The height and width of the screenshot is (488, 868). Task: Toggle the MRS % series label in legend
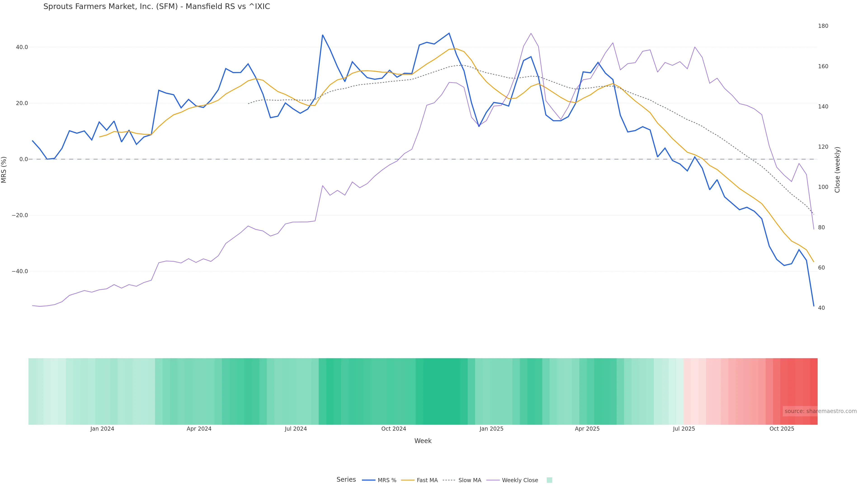387,480
